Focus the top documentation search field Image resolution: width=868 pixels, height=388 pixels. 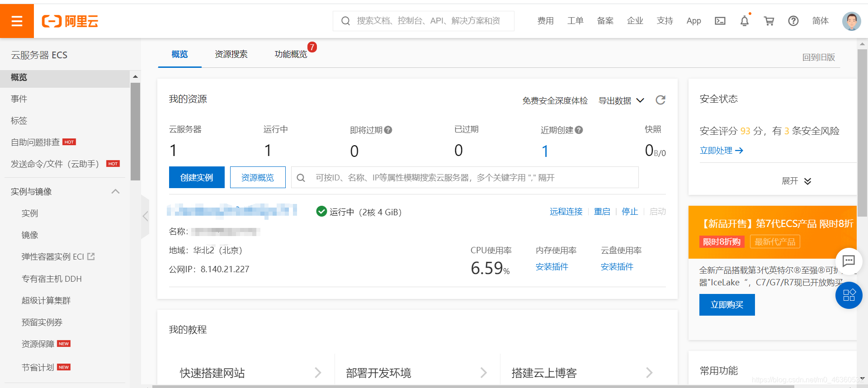coord(424,21)
